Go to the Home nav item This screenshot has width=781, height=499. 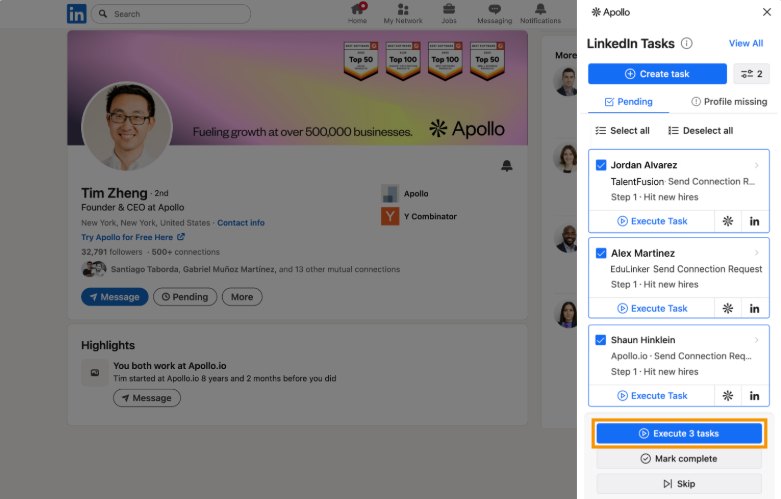pyautogui.click(x=357, y=13)
